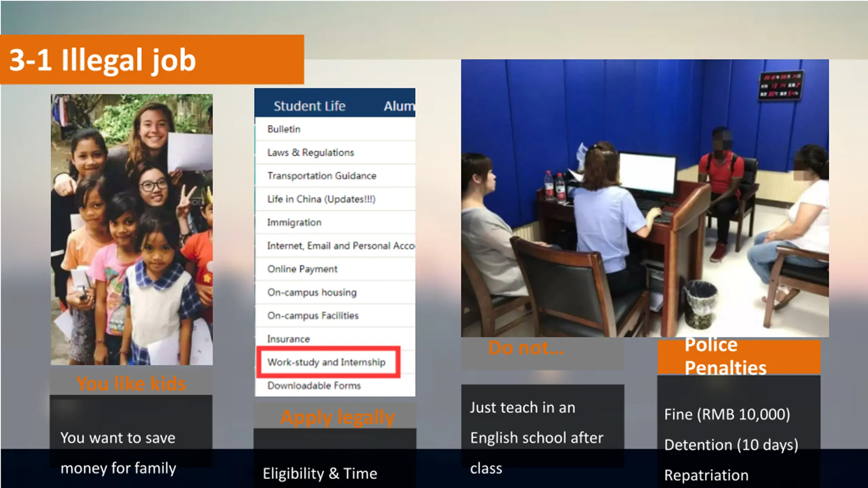Image resolution: width=868 pixels, height=488 pixels.
Task: Select the Laws & Regulations entry
Action: (335, 152)
